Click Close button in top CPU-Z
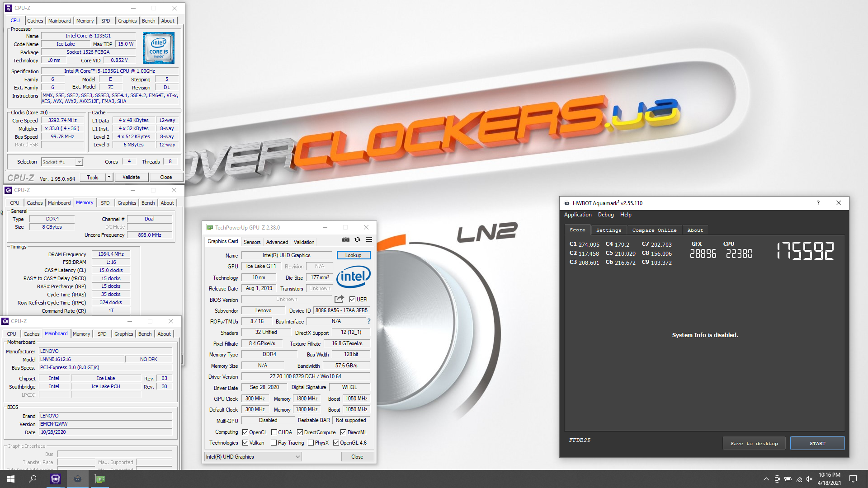 pyautogui.click(x=166, y=177)
